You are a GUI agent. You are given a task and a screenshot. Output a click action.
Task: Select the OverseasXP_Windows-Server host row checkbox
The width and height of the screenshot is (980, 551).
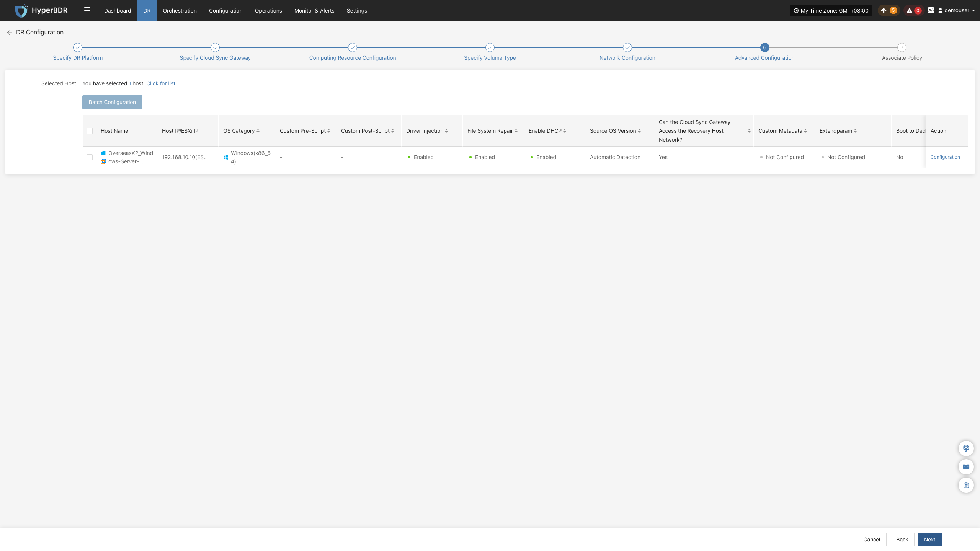(x=90, y=157)
